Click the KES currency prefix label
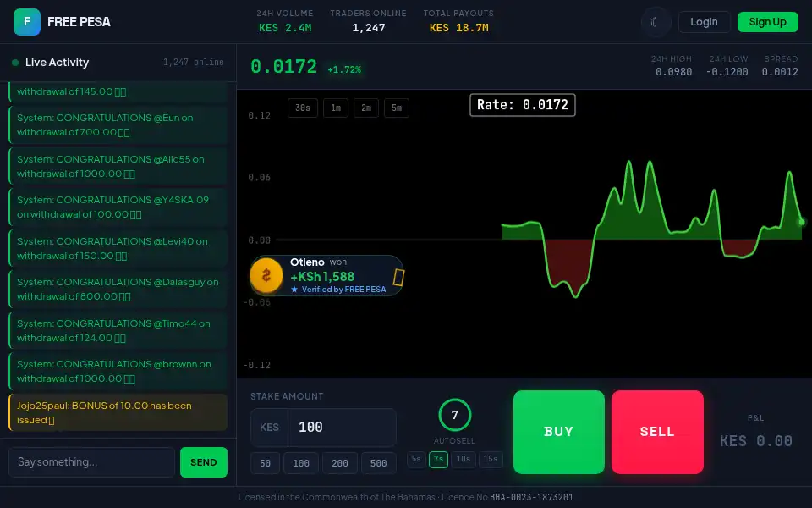The width and height of the screenshot is (812, 508). click(269, 427)
